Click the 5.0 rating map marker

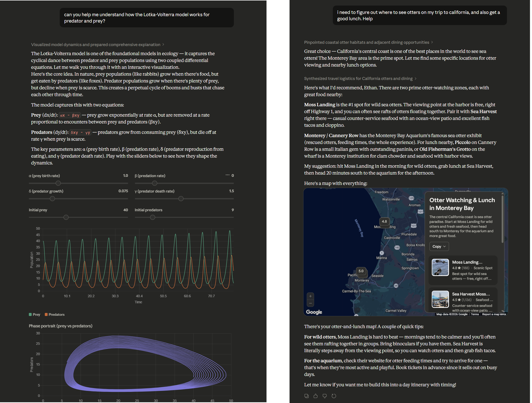(361, 271)
